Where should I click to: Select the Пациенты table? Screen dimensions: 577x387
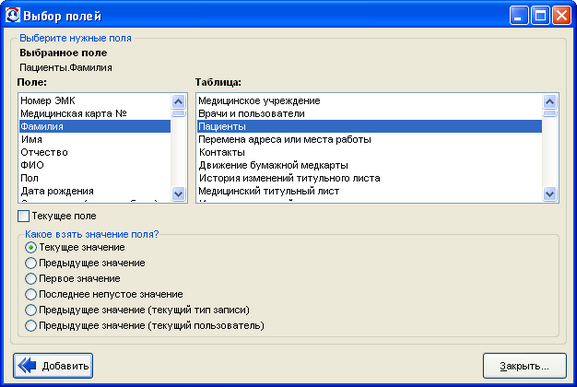click(x=369, y=126)
